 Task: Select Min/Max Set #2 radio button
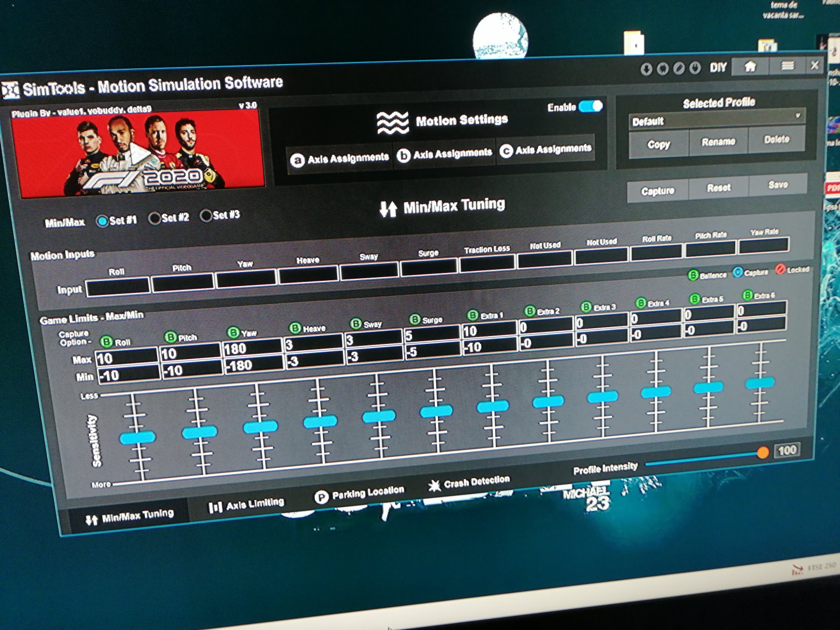(x=154, y=218)
